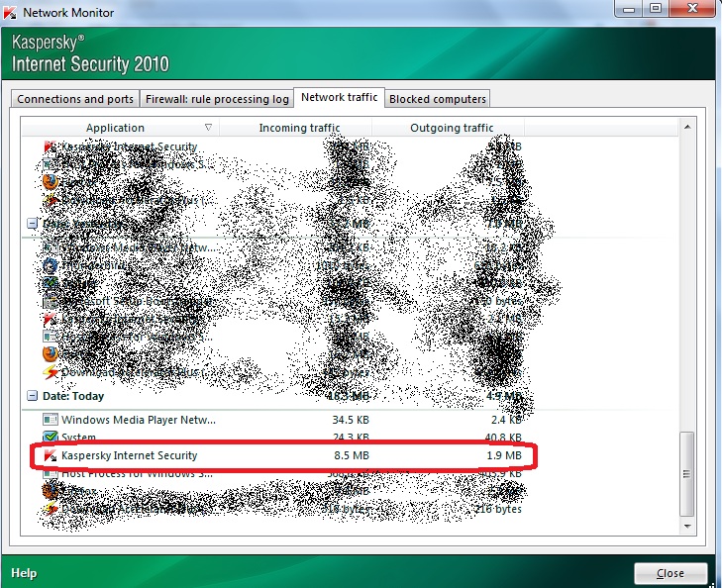Click the 216 bytes outgoing traffic value
This screenshot has width=722, height=588.
pyautogui.click(x=498, y=509)
